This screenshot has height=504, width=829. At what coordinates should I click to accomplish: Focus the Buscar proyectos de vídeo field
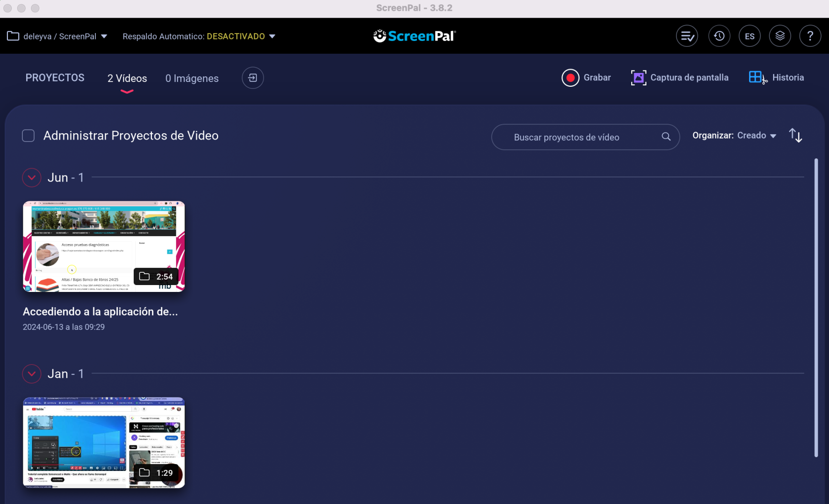click(x=585, y=137)
